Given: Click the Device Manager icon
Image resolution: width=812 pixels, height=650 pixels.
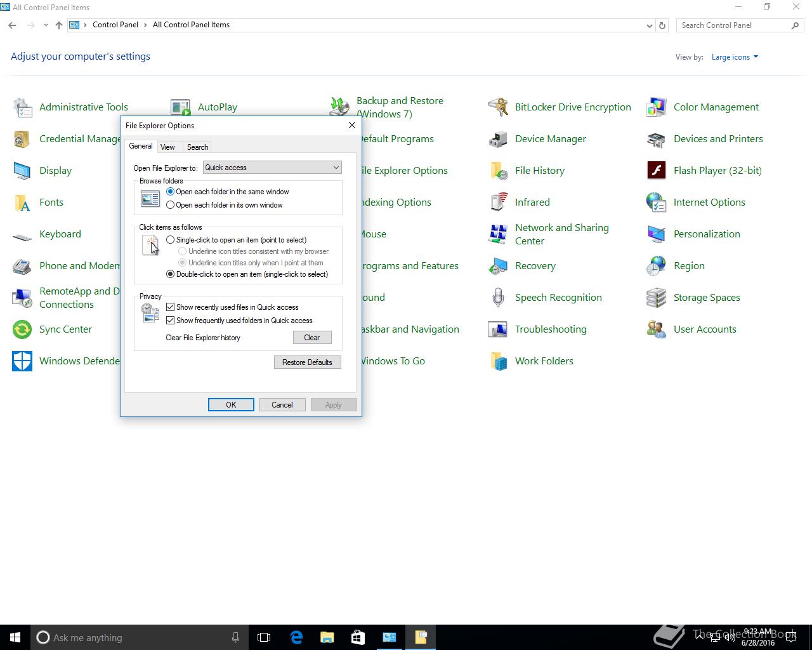Looking at the screenshot, I should (x=498, y=139).
